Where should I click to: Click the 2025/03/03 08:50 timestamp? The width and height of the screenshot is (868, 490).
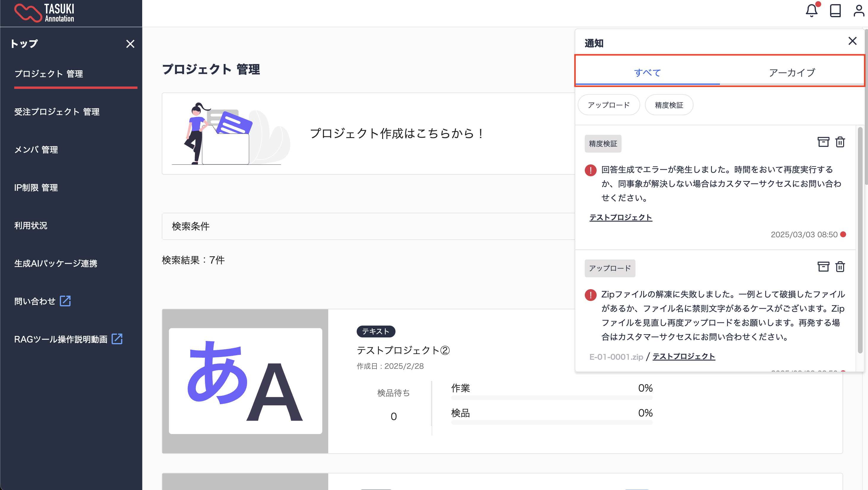(x=804, y=235)
